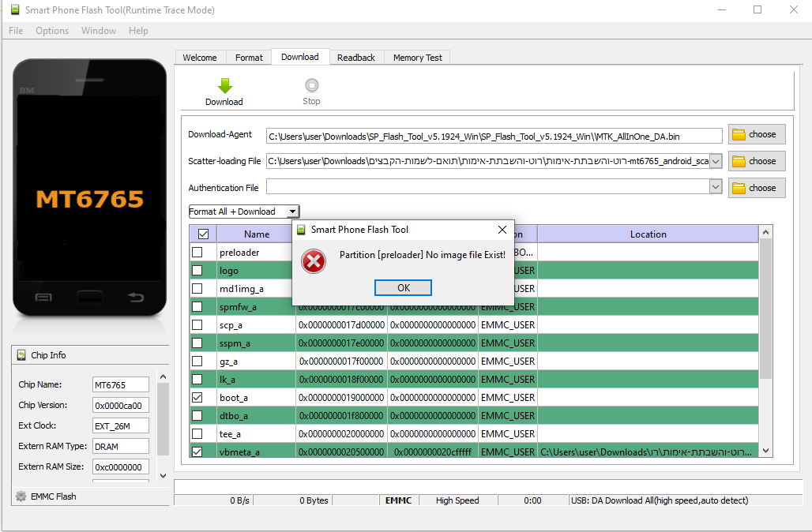Image resolution: width=812 pixels, height=532 pixels.
Task: Enable the preloader partition checkbox
Action: [197, 253]
